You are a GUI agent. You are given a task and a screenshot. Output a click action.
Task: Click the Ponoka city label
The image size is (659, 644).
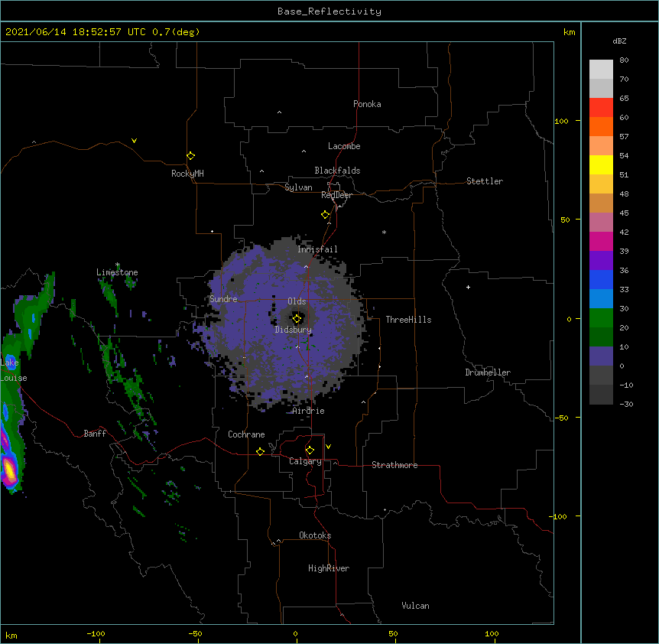click(367, 104)
